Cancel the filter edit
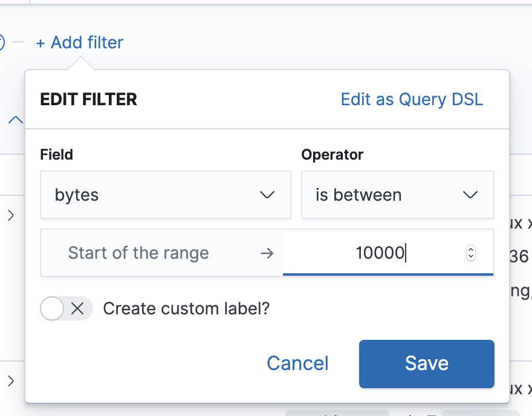The height and width of the screenshot is (416, 532). (x=297, y=363)
